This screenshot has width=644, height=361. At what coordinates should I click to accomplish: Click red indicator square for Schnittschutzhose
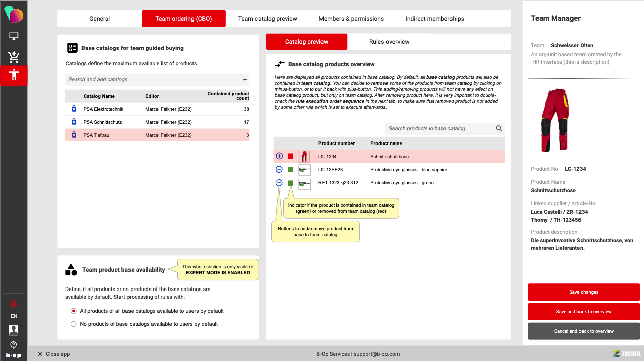pyautogui.click(x=290, y=156)
